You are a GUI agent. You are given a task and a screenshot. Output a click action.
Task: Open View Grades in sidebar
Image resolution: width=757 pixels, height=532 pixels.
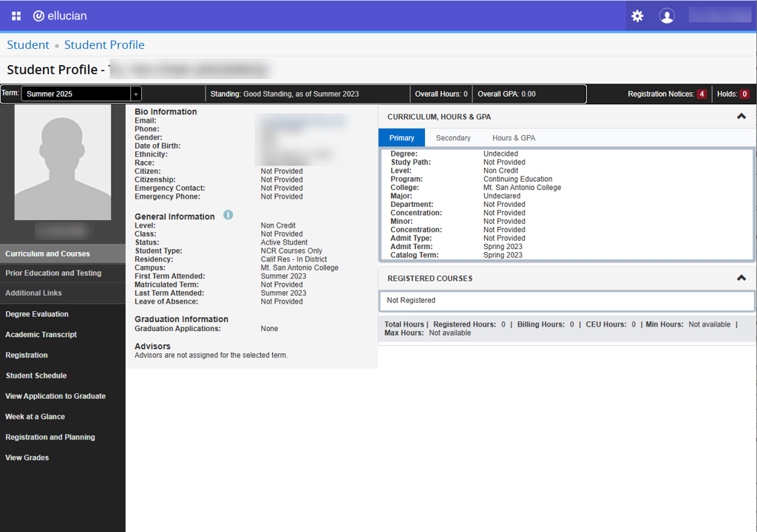point(27,458)
